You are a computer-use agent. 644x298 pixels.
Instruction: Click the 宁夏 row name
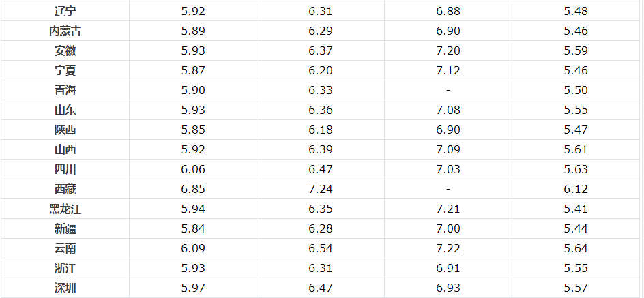(65, 71)
